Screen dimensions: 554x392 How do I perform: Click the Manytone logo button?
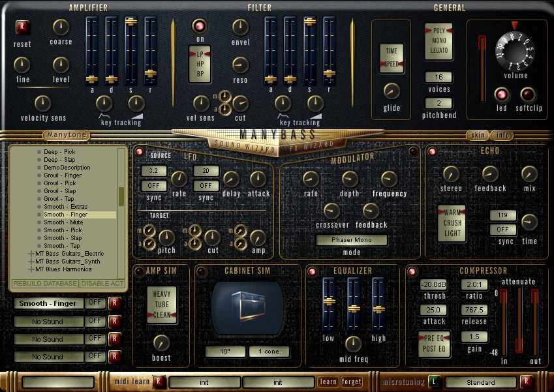(x=67, y=135)
